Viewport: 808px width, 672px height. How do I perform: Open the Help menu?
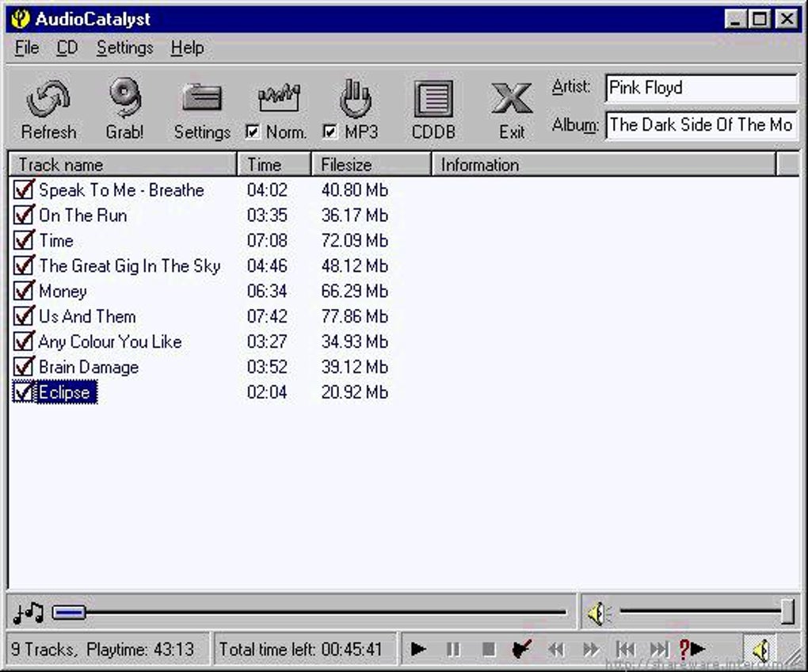point(188,48)
